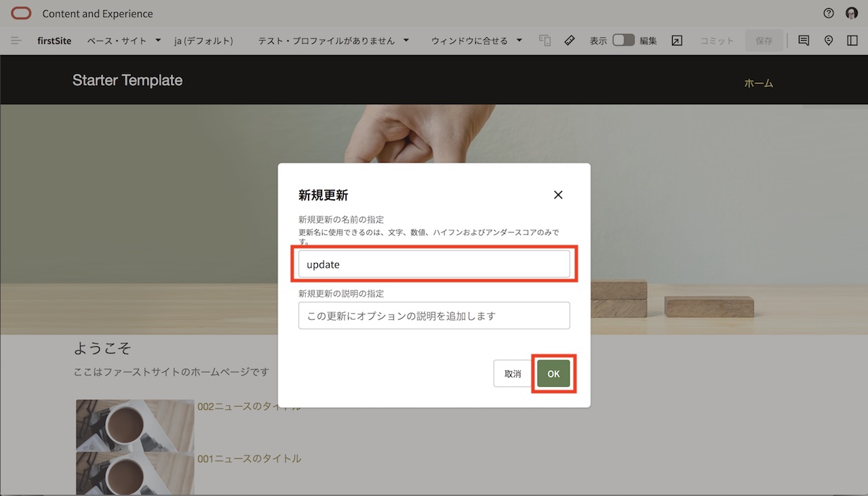868x496 pixels.
Task: Cancel the dialog with 取消
Action: click(x=512, y=373)
